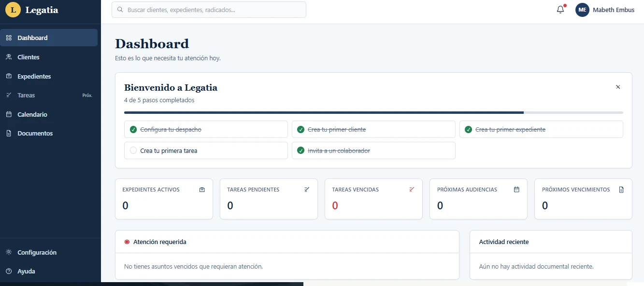
Task: Click the search magnifier icon
Action: tap(120, 10)
